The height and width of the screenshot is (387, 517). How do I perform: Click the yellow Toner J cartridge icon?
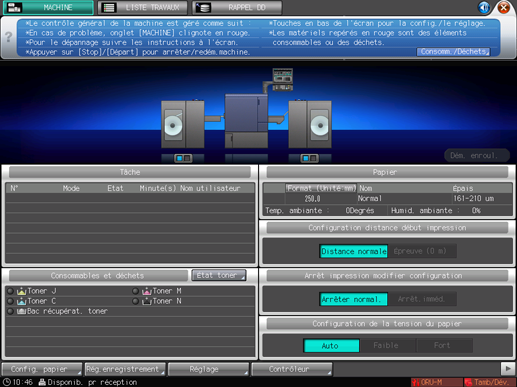(x=21, y=291)
